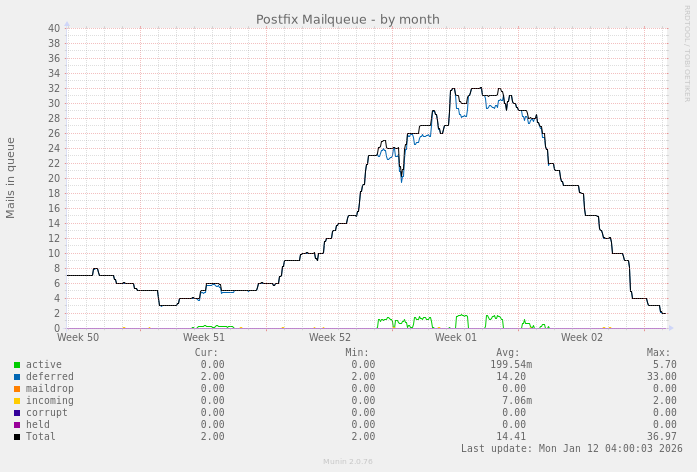
Task: Select Total Cur value 2.00
Action: pyautogui.click(x=212, y=436)
